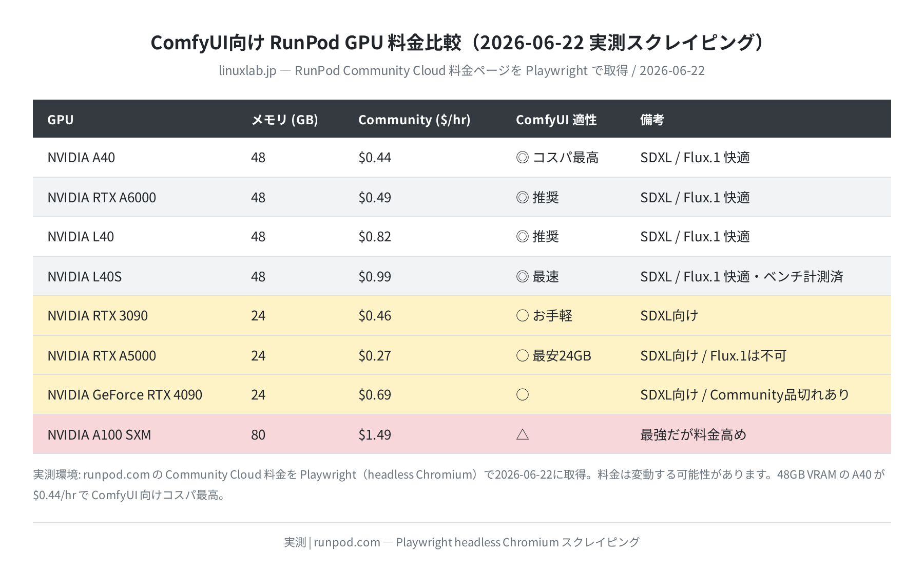Click the ○ symbol in RTX 4090 row
This screenshot has height=570, width=924.
click(x=523, y=394)
